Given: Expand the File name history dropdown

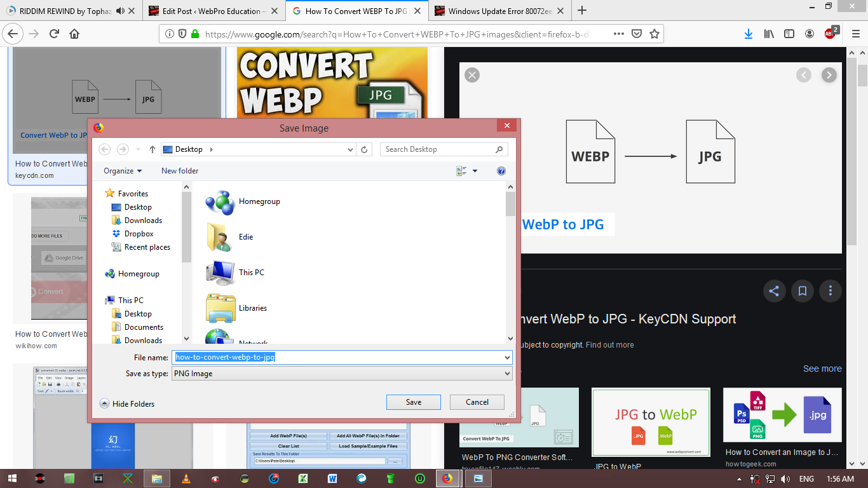Looking at the screenshot, I should click(x=506, y=357).
